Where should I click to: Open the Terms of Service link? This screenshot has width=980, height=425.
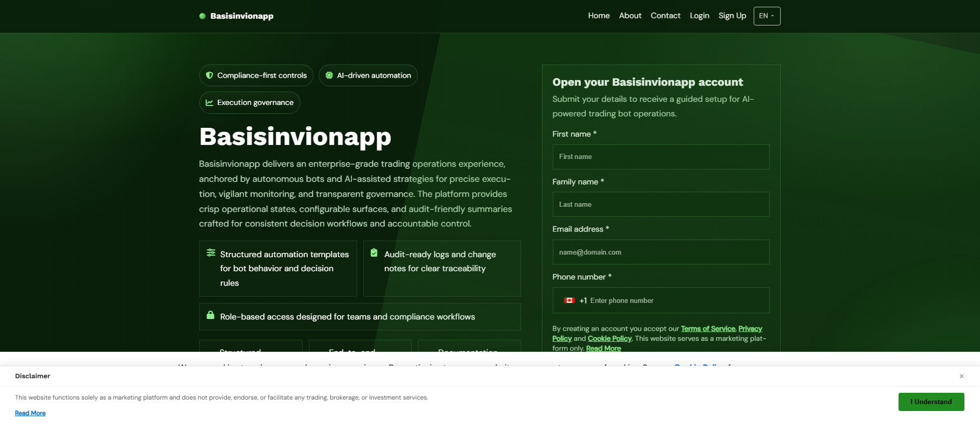click(708, 328)
